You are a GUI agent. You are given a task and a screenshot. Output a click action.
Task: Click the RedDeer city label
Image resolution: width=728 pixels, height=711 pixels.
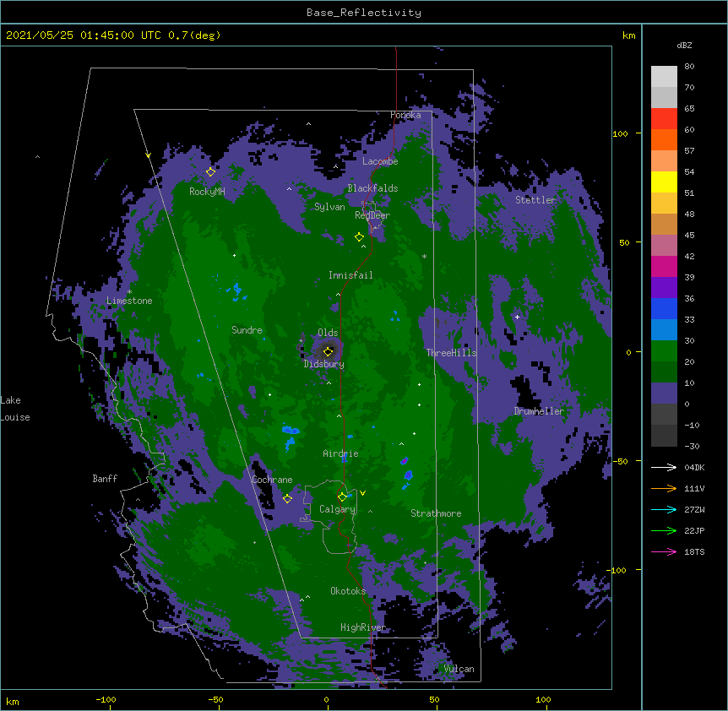point(372,215)
